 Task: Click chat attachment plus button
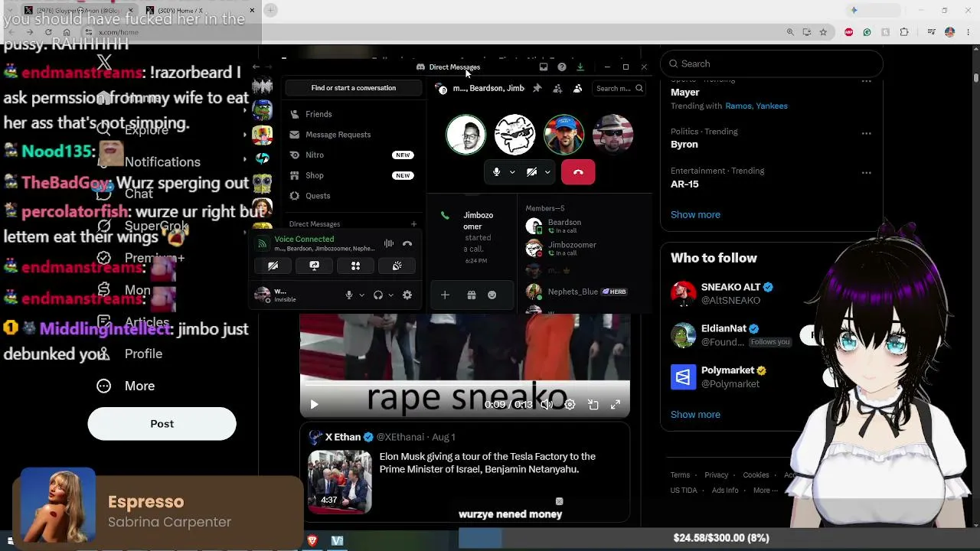[x=445, y=295]
